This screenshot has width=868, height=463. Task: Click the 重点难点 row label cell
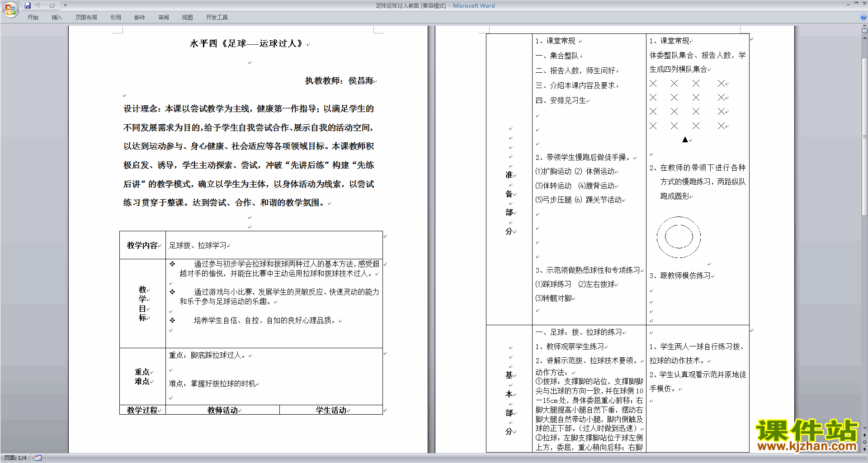click(142, 376)
